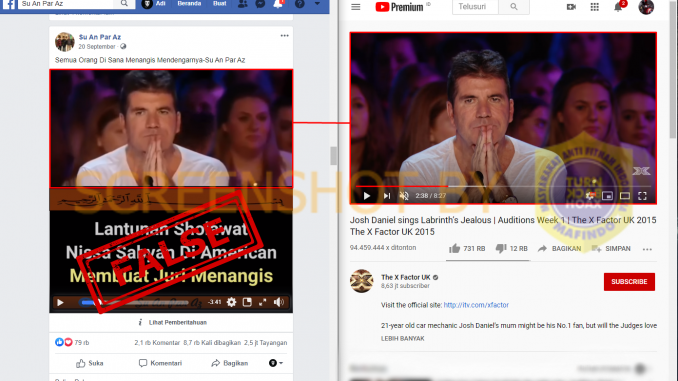Image resolution: width=678 pixels, height=381 pixels.
Task: Expand Facebook video to fullscreen
Action: click(x=262, y=302)
